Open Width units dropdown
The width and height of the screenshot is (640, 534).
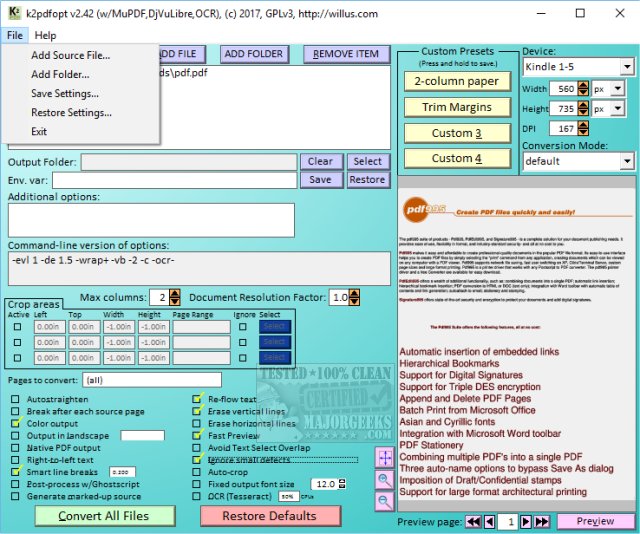tap(618, 89)
